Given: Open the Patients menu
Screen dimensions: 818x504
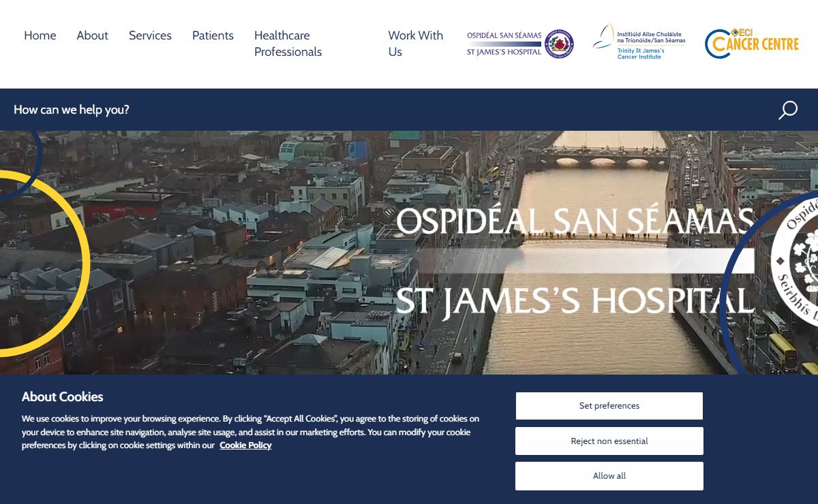Looking at the screenshot, I should [x=213, y=35].
